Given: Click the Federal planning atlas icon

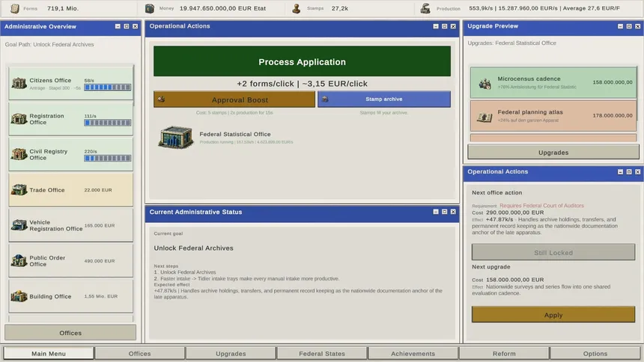Looking at the screenshot, I should point(484,117).
